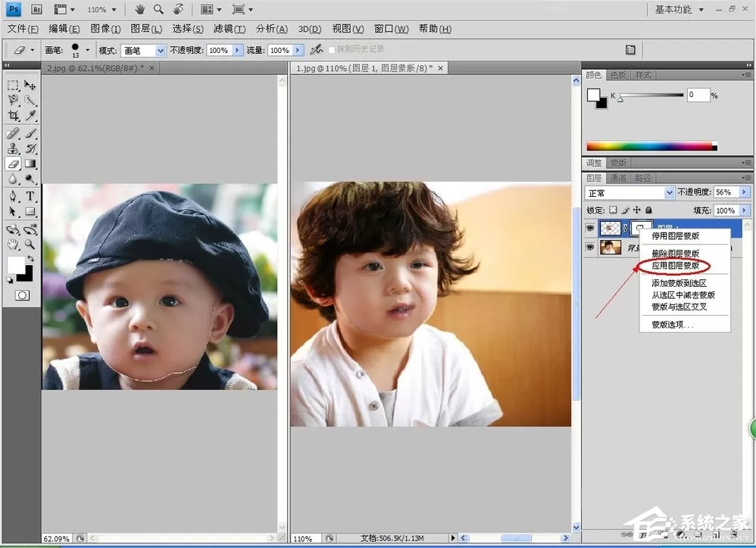Select the Pen tool
756x548 pixels.
14,196
